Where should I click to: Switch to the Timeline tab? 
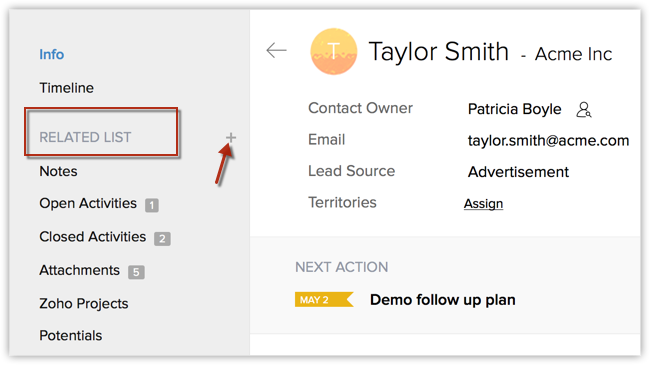click(67, 88)
